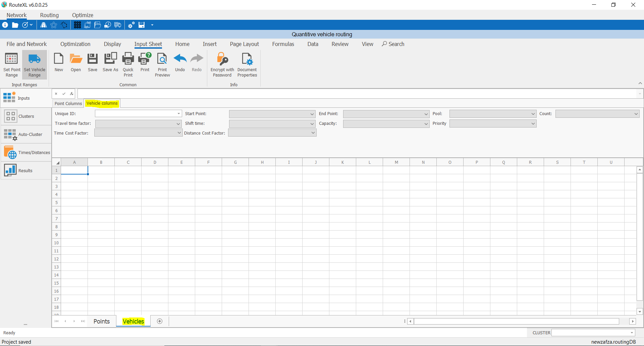Click the road network icon
The image size is (644, 346).
click(44, 25)
